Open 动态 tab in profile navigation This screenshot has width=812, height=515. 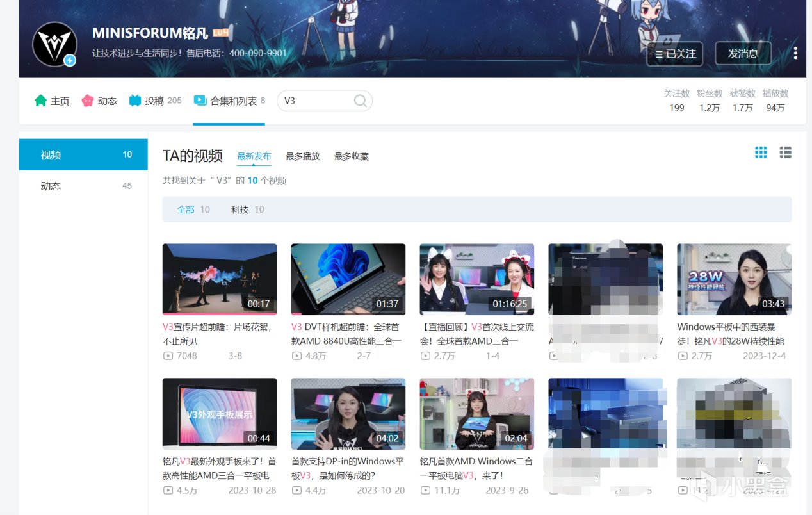pos(99,101)
